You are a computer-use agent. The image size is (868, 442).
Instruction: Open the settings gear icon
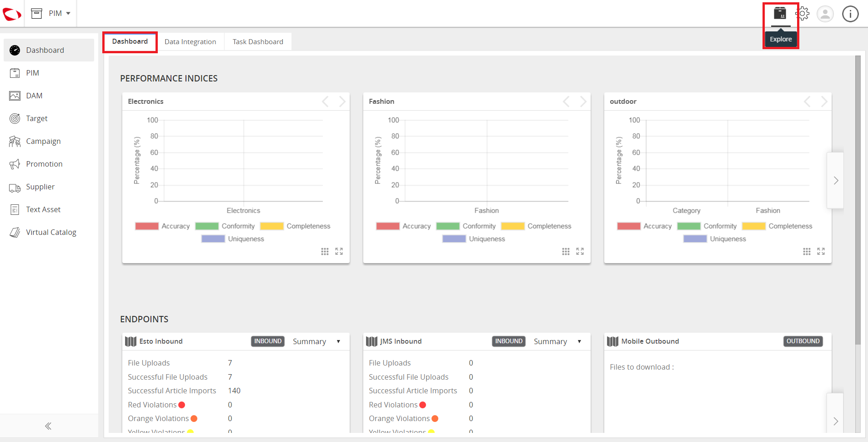(x=803, y=14)
